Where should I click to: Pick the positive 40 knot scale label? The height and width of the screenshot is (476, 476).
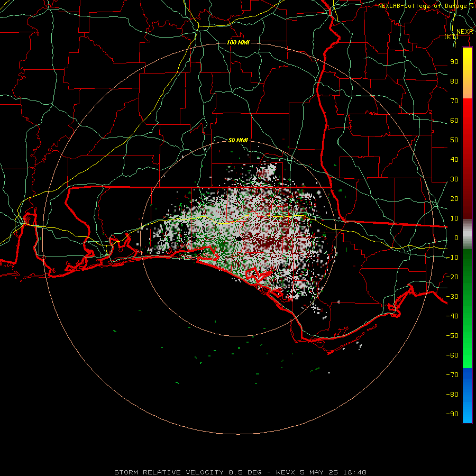(454, 160)
